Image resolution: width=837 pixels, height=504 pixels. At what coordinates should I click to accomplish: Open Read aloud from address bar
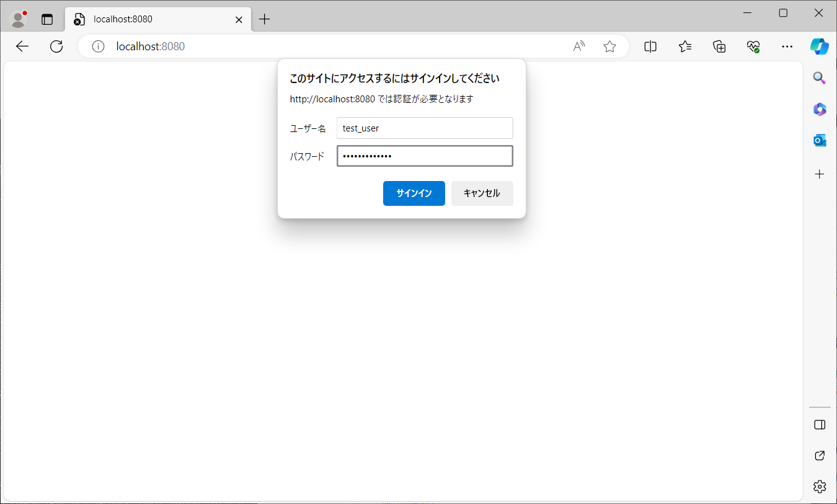pyautogui.click(x=579, y=46)
